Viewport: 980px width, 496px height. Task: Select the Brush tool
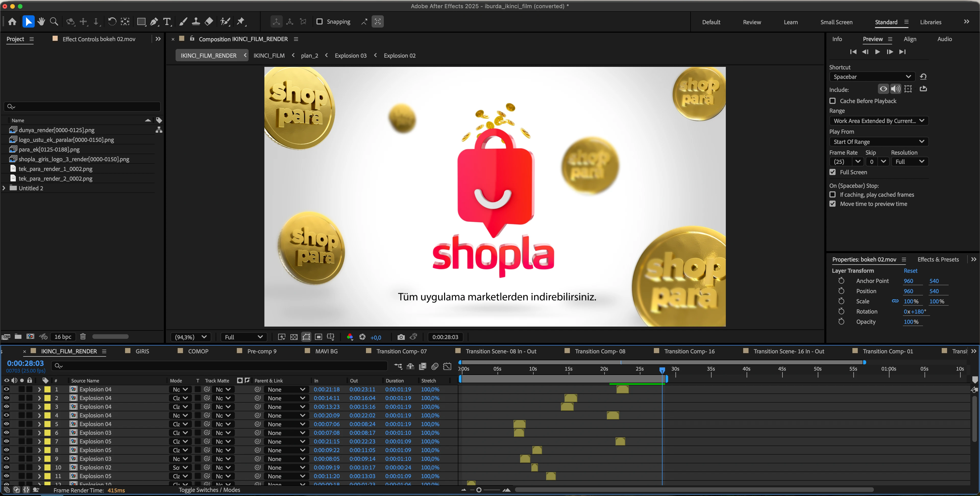coord(183,22)
